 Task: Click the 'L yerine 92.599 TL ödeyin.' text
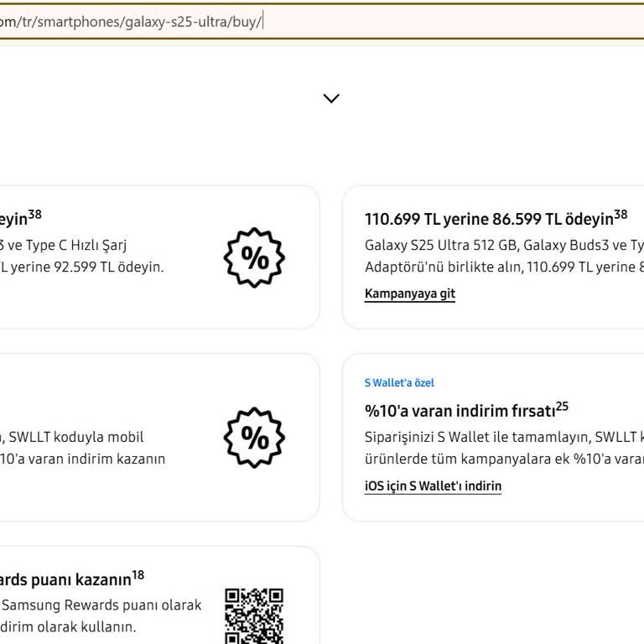click(82, 267)
